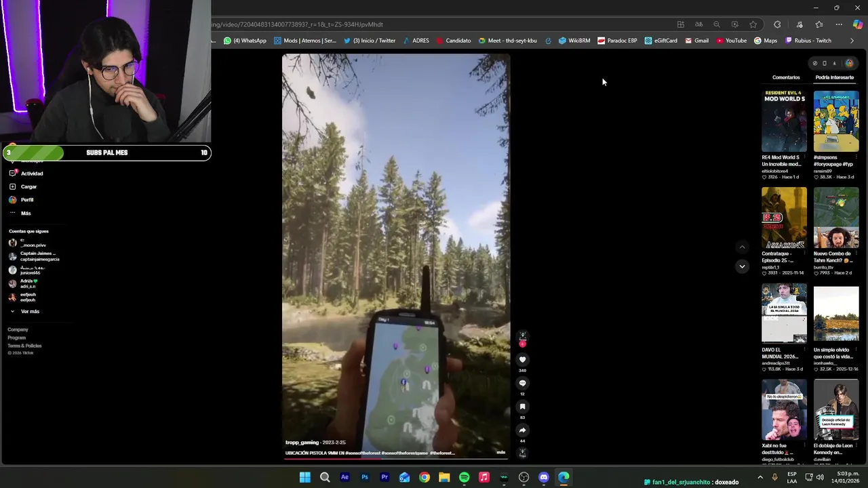Click the download icon in the floating pill
868x488 pixels.
tap(834, 63)
